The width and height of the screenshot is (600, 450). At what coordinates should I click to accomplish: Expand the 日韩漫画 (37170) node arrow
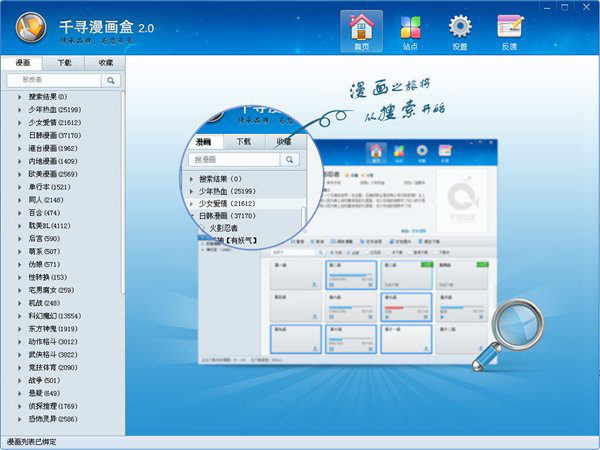click(20, 136)
